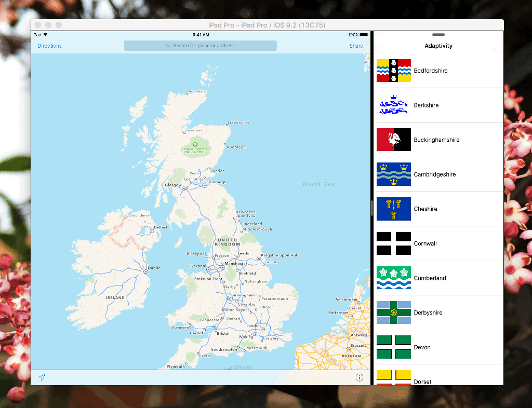Select the Derbyshire row label
This screenshot has height=408, width=532.
click(428, 312)
